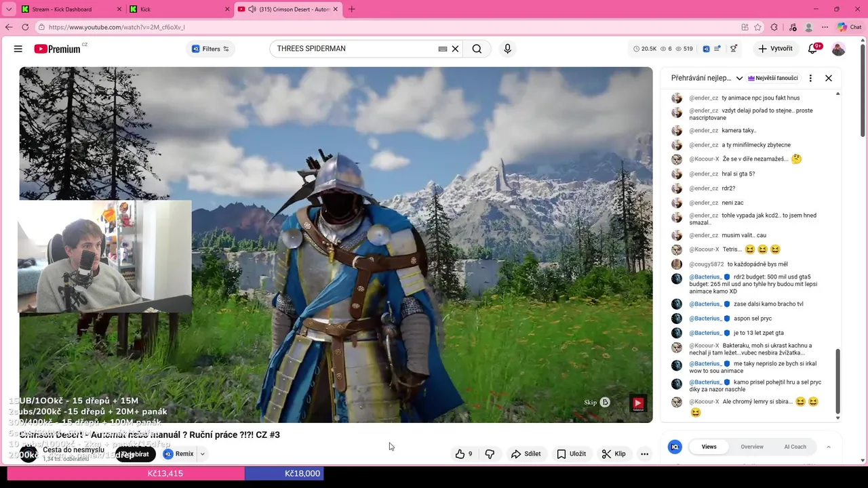
Task: Open a new browser tab
Action: coord(351,9)
